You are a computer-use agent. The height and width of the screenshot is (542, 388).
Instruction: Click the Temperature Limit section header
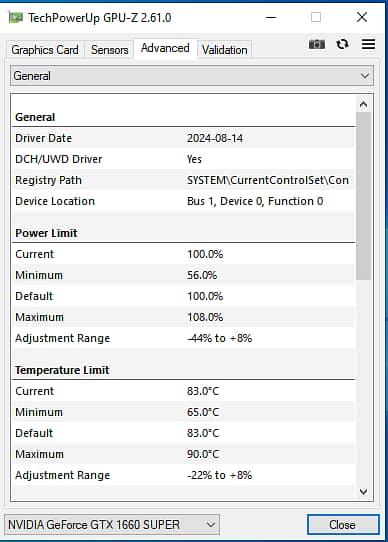tap(62, 370)
